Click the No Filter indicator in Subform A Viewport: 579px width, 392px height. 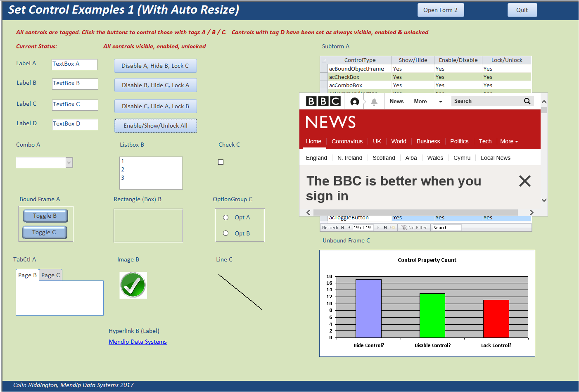point(414,228)
